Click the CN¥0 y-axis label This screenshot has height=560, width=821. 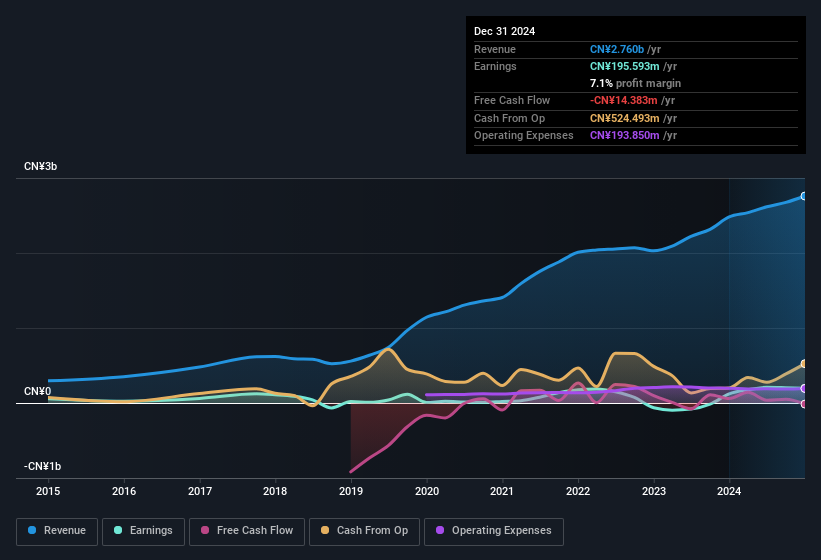[38, 391]
